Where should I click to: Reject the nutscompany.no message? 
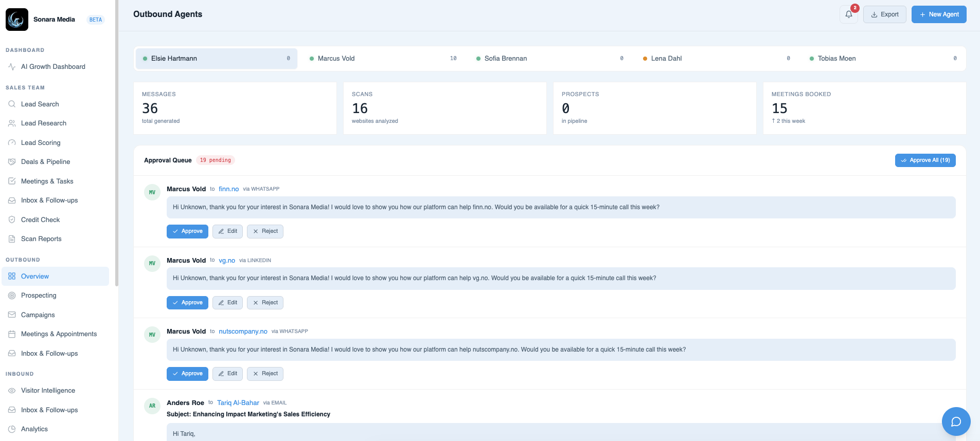(x=265, y=374)
